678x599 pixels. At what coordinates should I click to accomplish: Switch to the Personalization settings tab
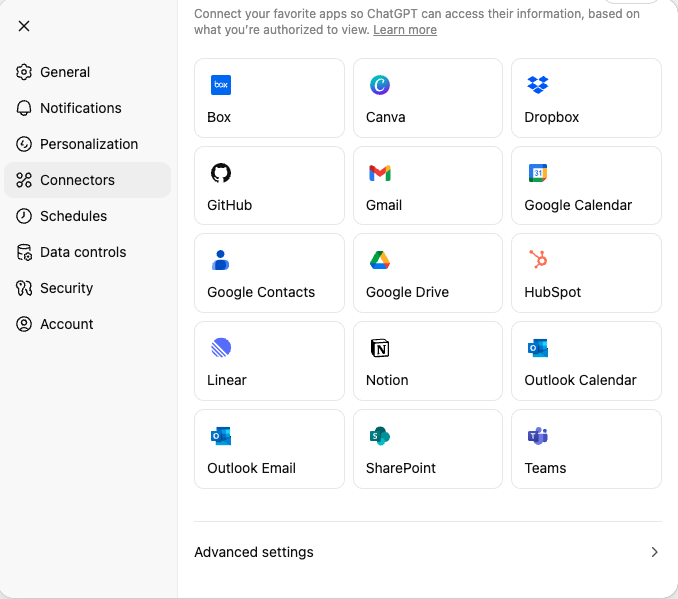click(x=87, y=144)
